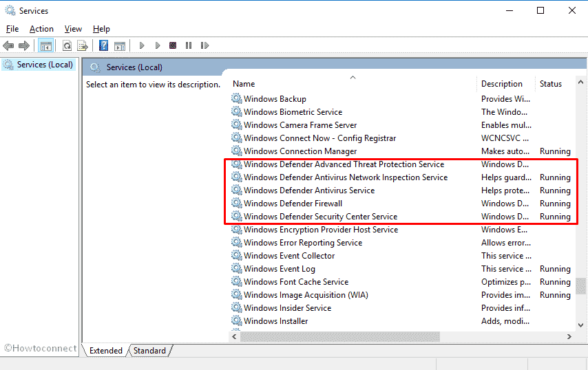This screenshot has height=370, width=588.
Task: Minimize the Services window
Action: pyautogui.click(x=510, y=10)
